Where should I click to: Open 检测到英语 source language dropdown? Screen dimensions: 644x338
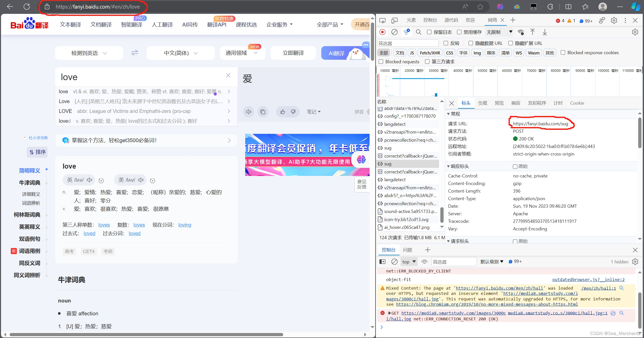pyautogui.click(x=89, y=53)
